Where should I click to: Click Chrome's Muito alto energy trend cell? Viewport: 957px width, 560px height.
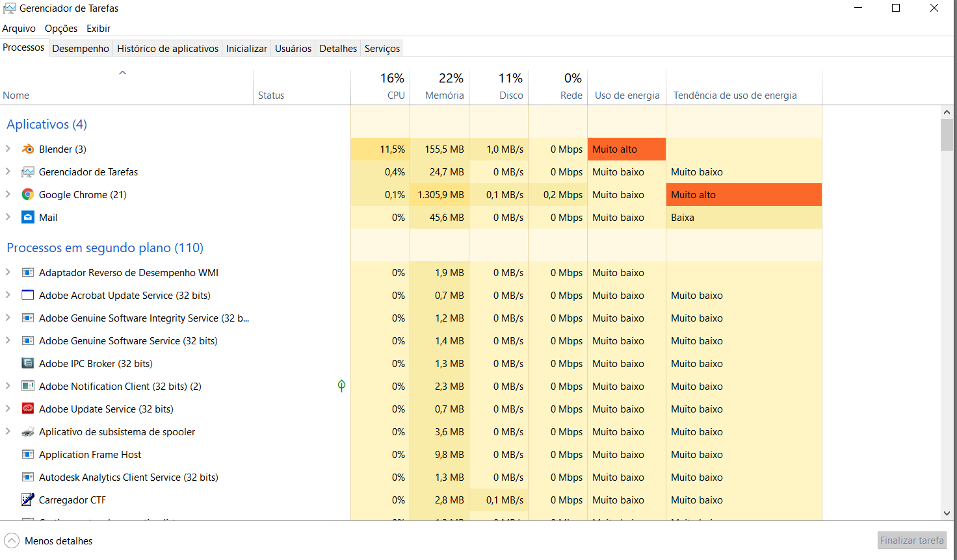pos(744,194)
